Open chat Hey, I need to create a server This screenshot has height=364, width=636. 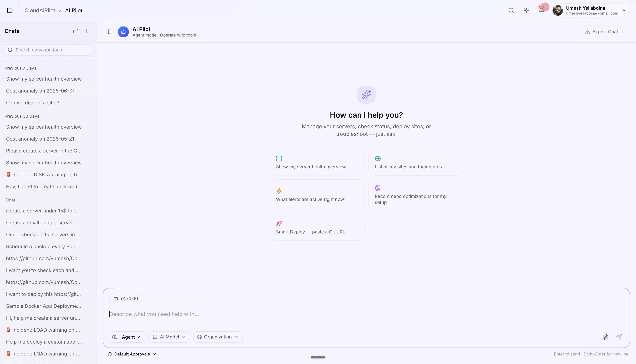48,187
